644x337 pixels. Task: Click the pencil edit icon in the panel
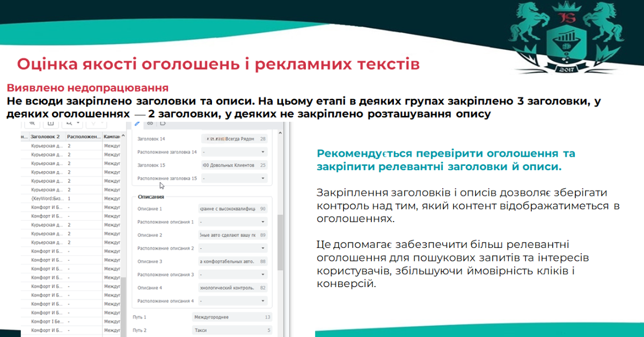(x=137, y=123)
